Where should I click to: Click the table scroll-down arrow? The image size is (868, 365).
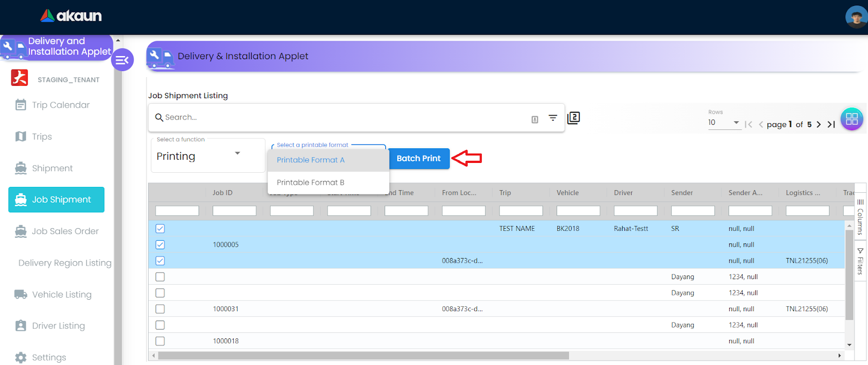850,345
